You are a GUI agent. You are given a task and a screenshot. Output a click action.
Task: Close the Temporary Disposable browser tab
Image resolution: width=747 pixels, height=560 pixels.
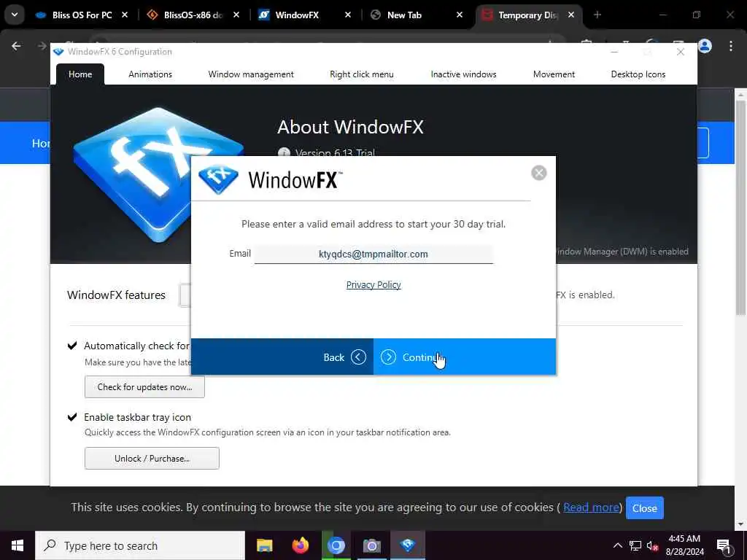tap(570, 15)
